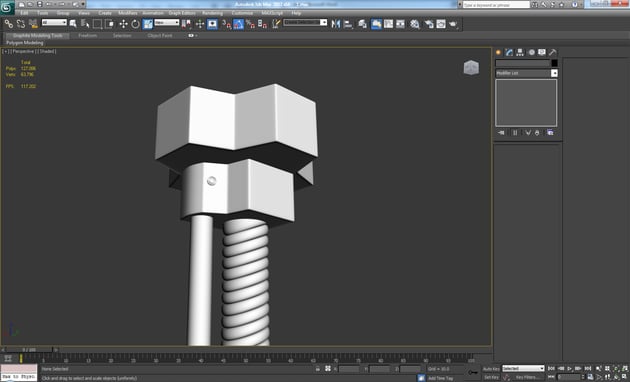Open the Curve Editor icon
The width and height of the screenshot is (630, 382).
tap(388, 24)
